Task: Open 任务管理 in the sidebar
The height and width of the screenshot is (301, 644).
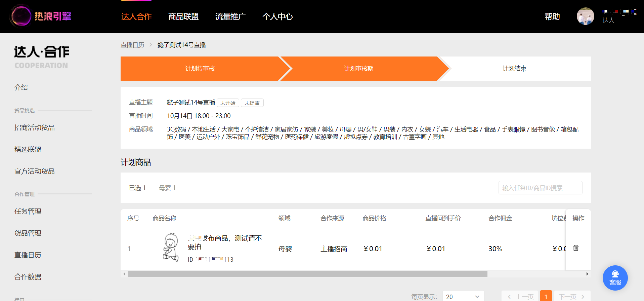Action: (x=28, y=211)
